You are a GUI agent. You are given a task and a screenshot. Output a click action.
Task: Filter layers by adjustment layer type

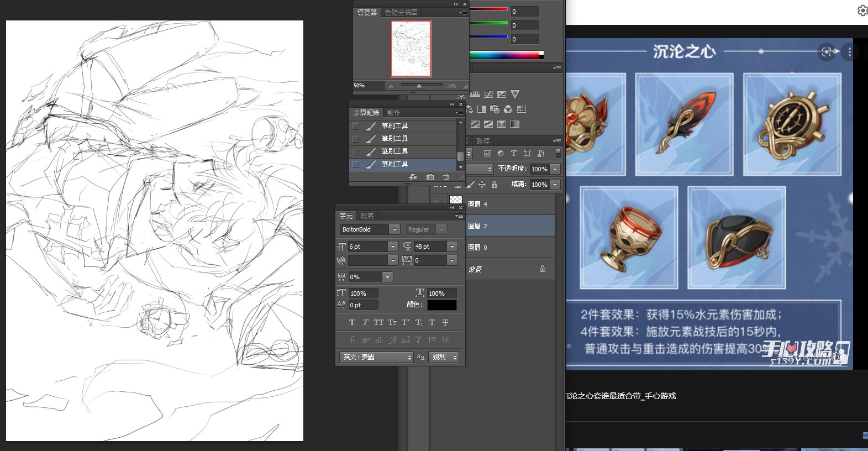point(501,154)
